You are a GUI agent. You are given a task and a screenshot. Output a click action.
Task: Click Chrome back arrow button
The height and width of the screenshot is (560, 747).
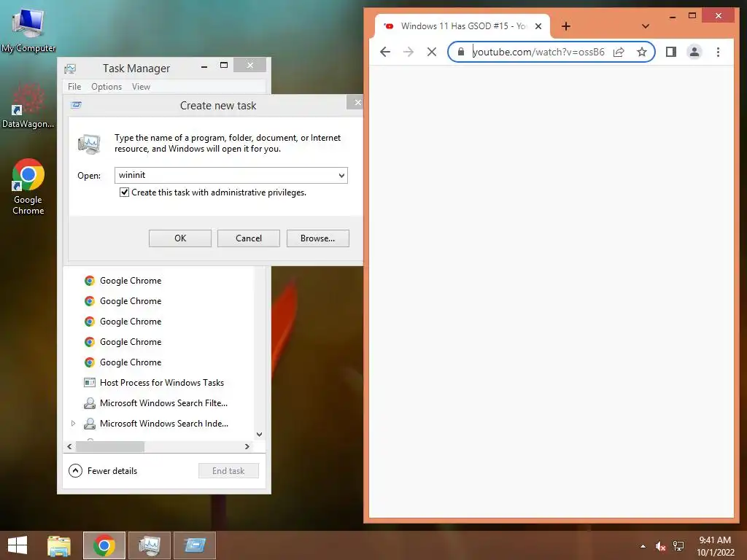385,52
